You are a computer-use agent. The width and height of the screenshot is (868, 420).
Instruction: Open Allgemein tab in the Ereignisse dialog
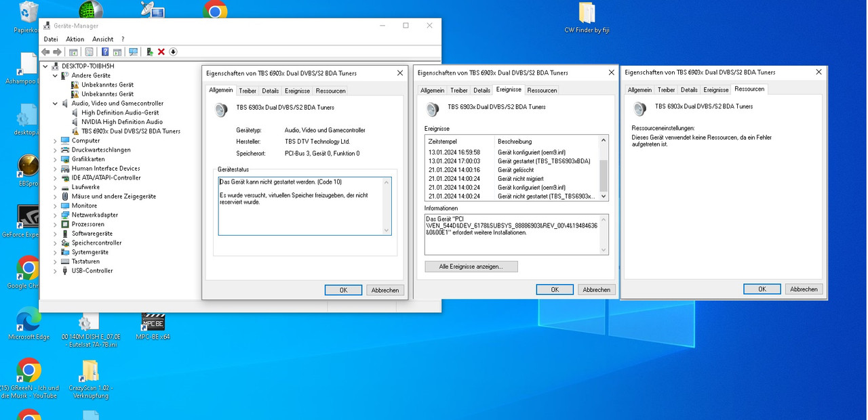coord(432,90)
